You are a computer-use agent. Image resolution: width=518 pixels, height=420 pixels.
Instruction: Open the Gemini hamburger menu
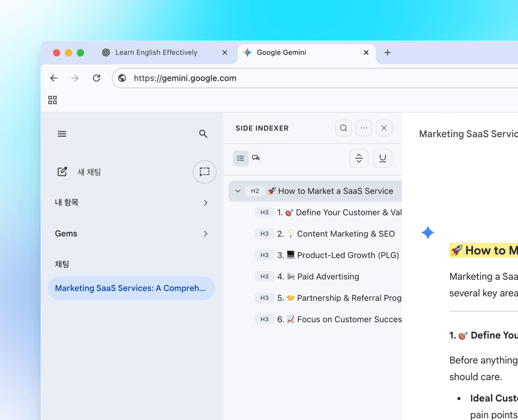[62, 134]
